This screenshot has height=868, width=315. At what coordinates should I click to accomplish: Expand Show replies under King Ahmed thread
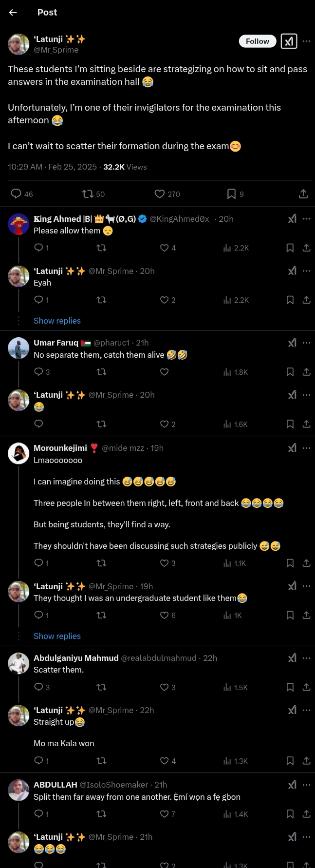coord(57,321)
